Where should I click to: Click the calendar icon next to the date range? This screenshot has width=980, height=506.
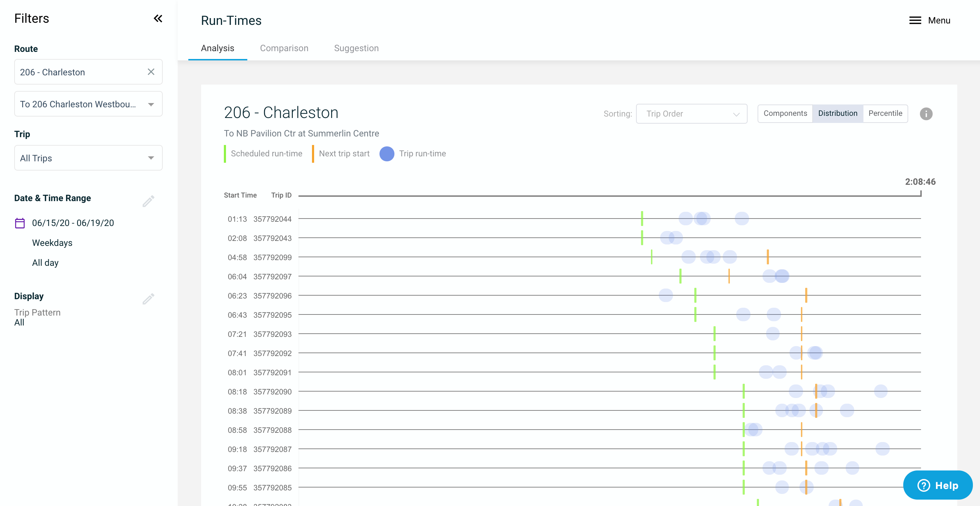tap(20, 223)
